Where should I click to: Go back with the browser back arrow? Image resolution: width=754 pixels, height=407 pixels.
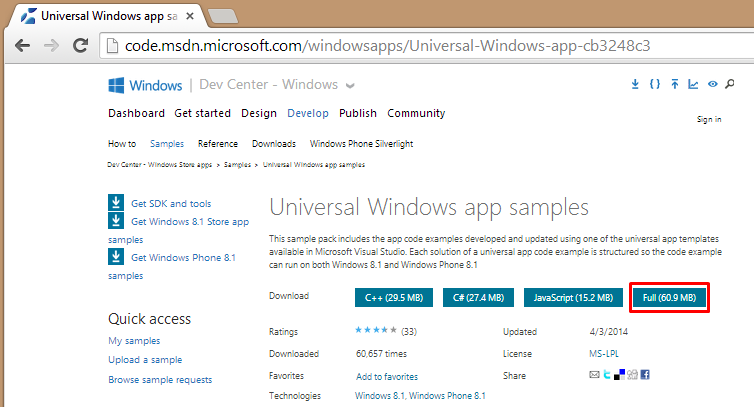tap(23, 46)
